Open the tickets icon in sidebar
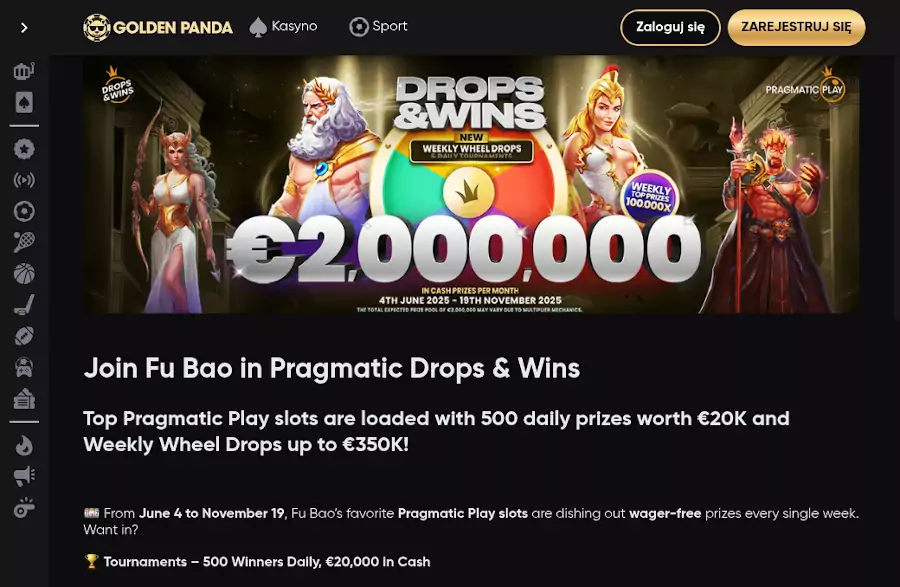Screen dimensions: 900x587 [24, 399]
